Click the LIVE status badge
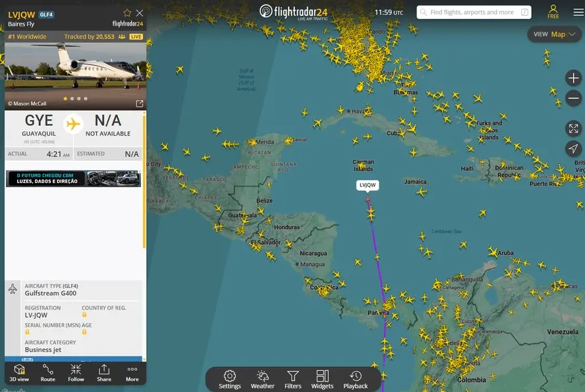The width and height of the screenshot is (585, 392). pos(136,36)
